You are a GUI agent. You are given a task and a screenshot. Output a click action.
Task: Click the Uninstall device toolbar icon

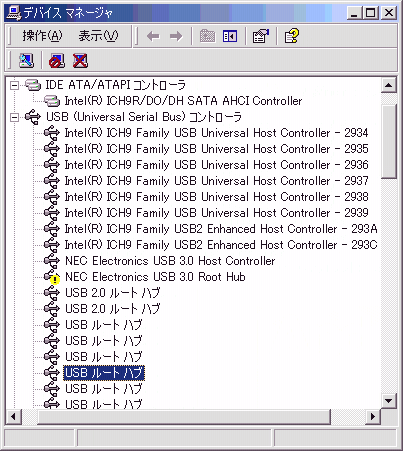tap(80, 61)
